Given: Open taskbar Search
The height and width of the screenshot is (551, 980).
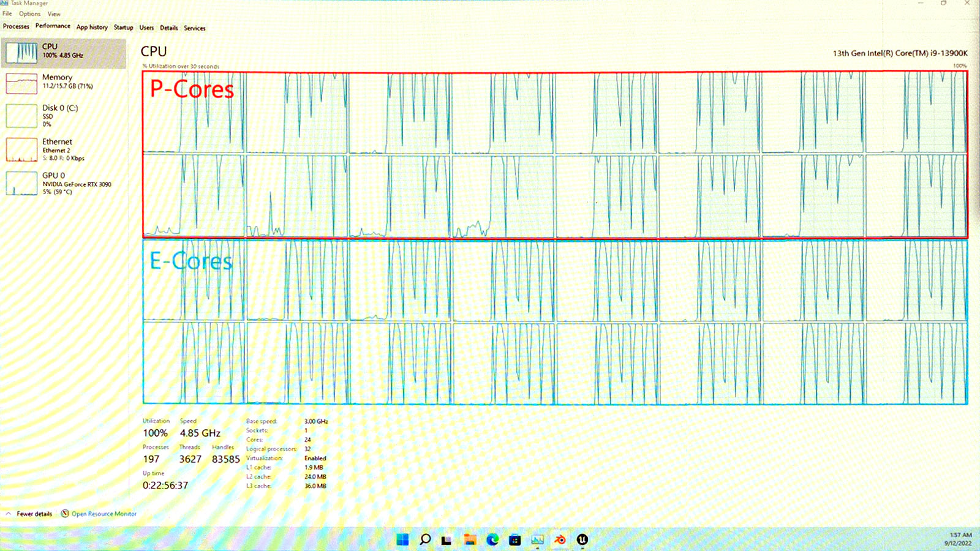Looking at the screenshot, I should point(425,539).
